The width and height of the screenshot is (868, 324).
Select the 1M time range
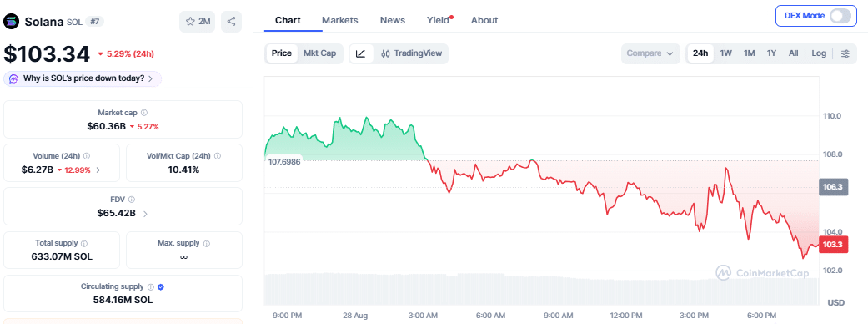tap(749, 53)
